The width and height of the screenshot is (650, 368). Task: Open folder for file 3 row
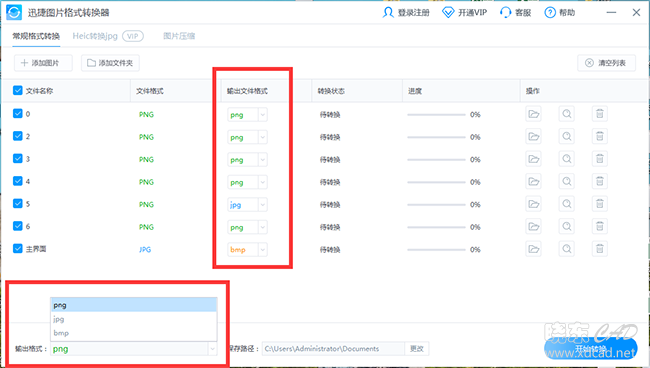[534, 159]
